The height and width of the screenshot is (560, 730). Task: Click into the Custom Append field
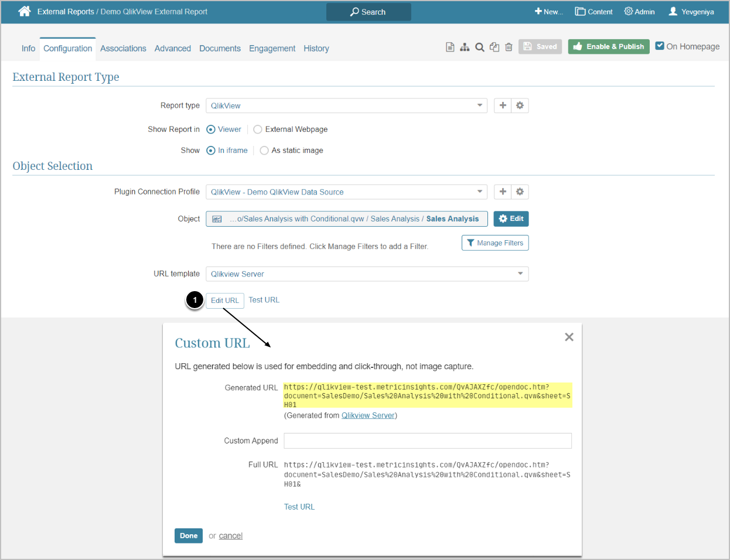tap(428, 441)
